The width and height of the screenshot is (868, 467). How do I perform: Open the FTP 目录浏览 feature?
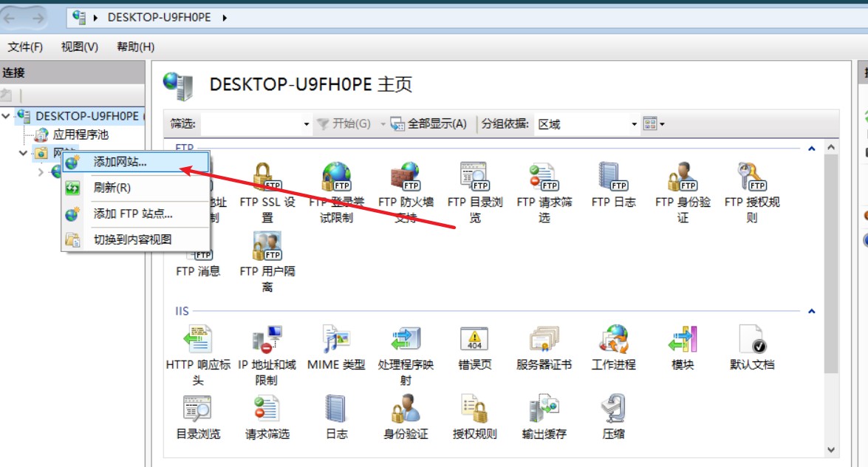tap(475, 192)
